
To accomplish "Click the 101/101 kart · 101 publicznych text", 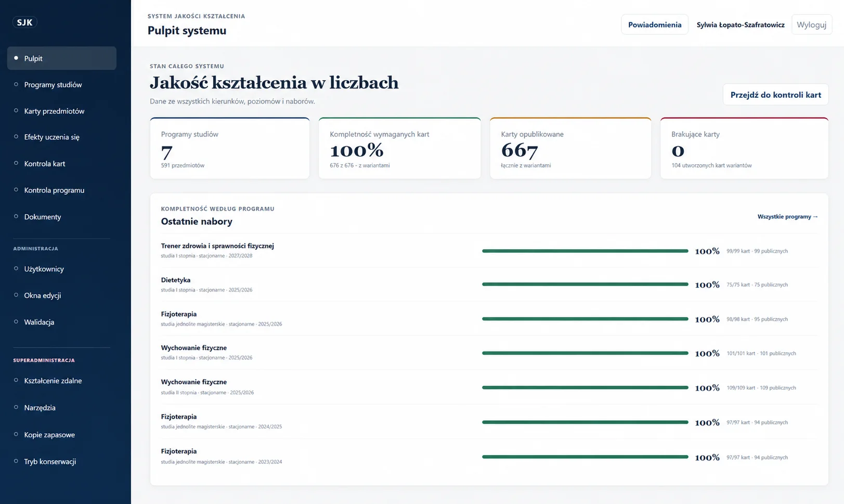I will pyautogui.click(x=761, y=353).
